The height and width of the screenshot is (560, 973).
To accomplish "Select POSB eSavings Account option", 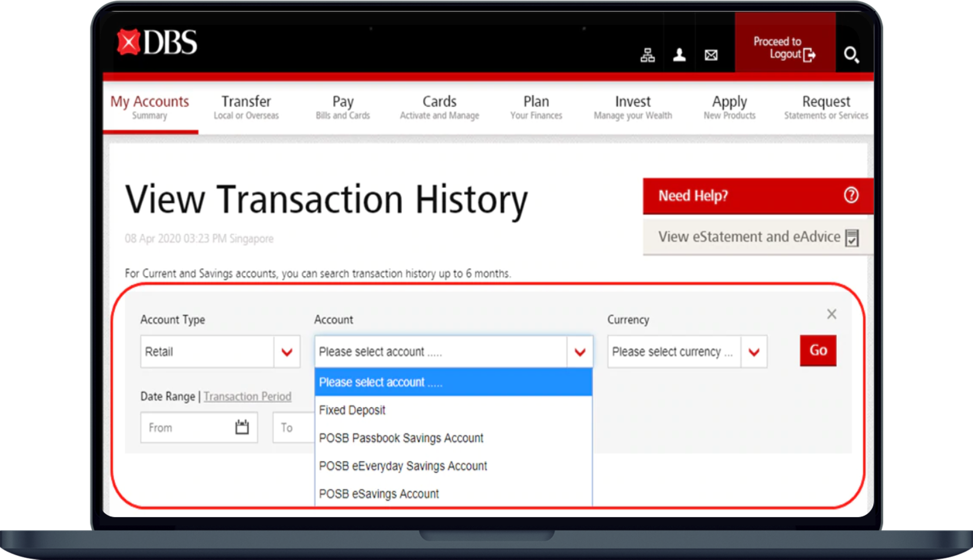I will pyautogui.click(x=453, y=494).
